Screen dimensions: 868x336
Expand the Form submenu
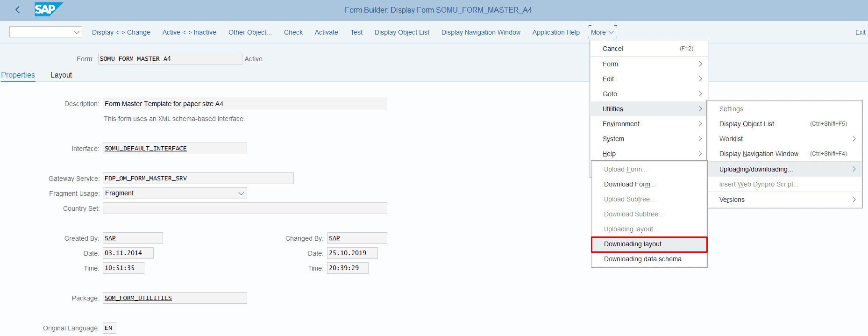(649, 64)
